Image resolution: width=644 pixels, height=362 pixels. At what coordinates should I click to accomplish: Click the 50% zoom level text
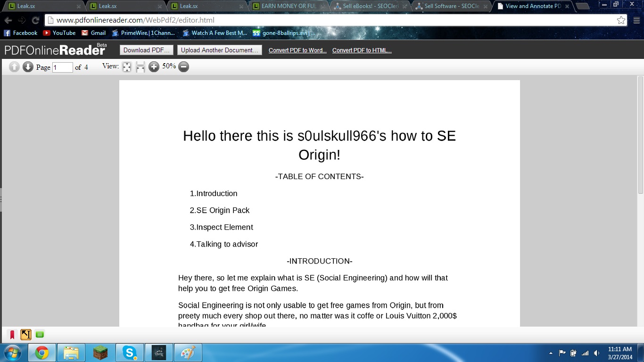pos(169,66)
